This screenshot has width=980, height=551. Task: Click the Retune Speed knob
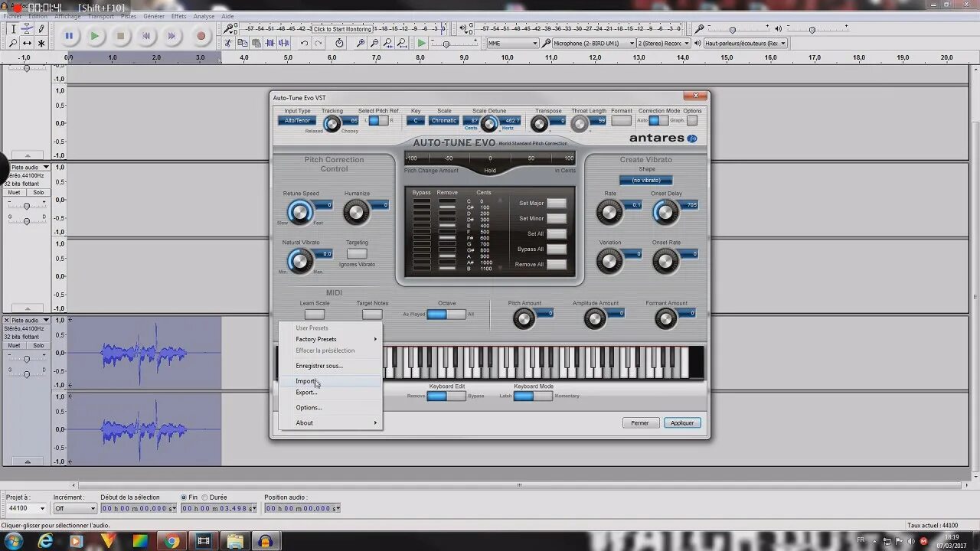[x=299, y=212]
